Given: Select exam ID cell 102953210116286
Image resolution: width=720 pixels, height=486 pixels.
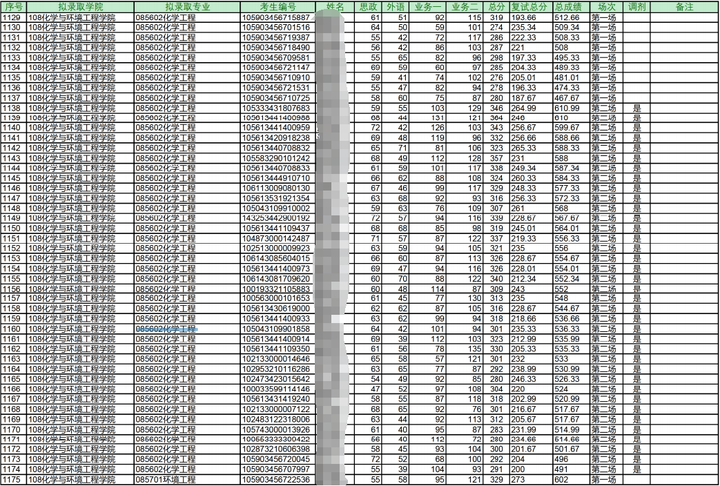Looking at the screenshot, I should click(x=278, y=369).
